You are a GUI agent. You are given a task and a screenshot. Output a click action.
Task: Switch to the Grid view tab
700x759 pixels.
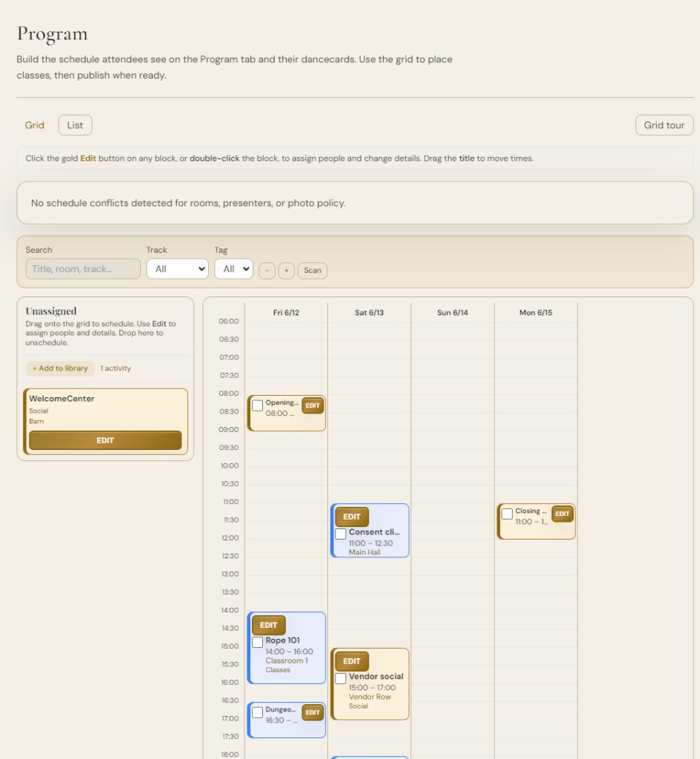coord(34,125)
